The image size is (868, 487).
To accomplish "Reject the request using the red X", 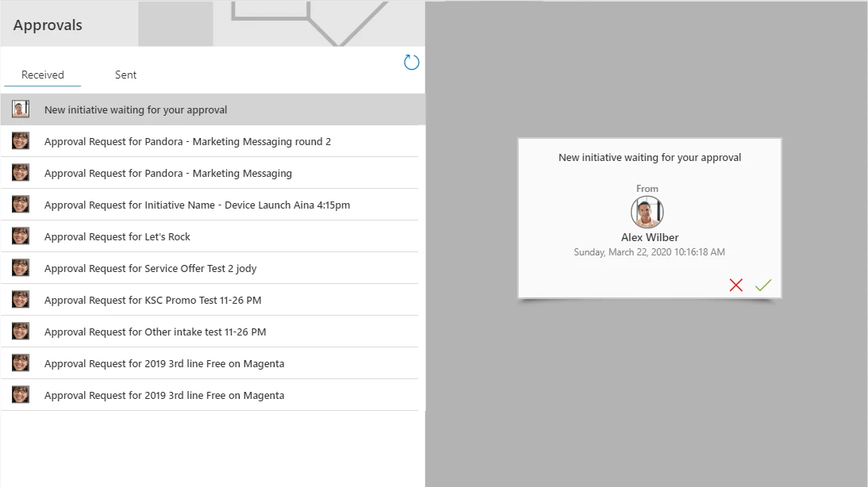I will (x=735, y=285).
